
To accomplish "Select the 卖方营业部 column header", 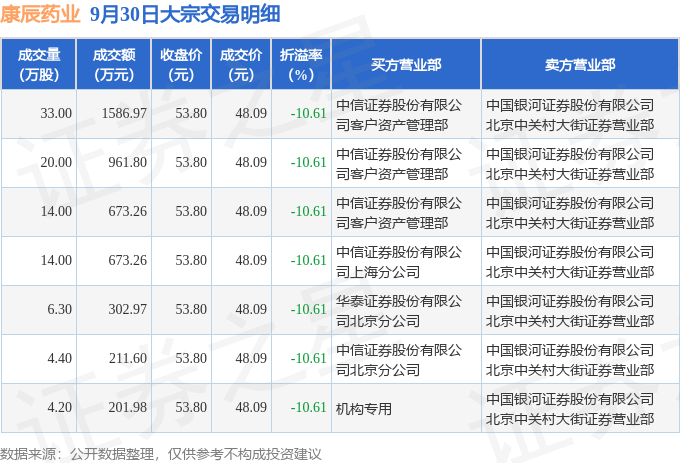I will 580,65.
